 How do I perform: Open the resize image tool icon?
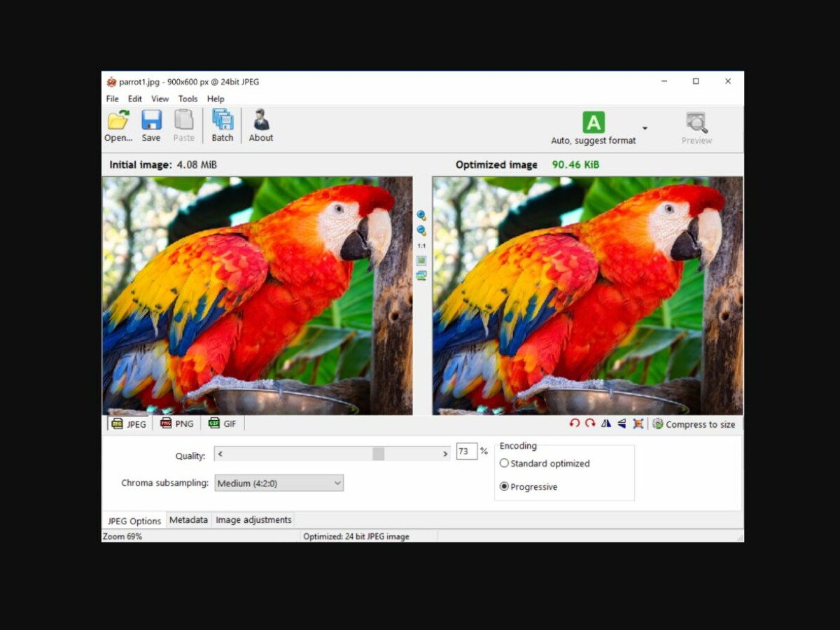coord(638,423)
